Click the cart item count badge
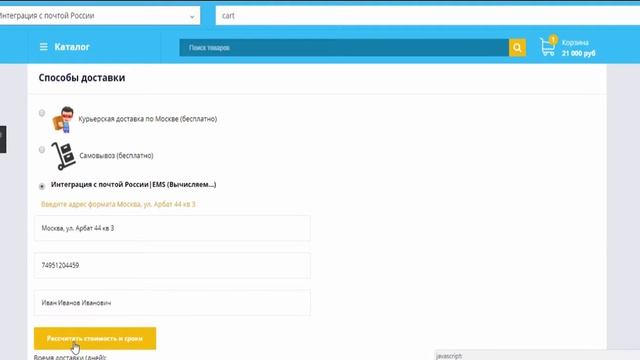 click(553, 40)
